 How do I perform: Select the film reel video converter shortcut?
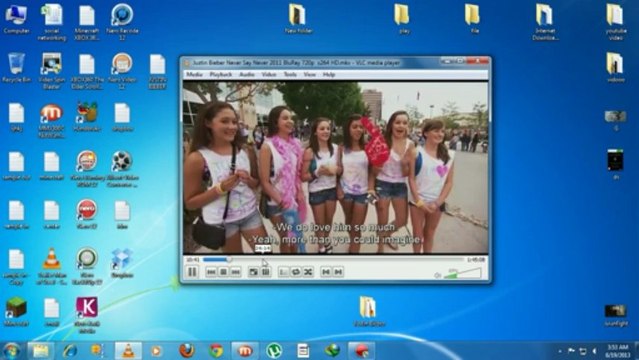coord(122,168)
